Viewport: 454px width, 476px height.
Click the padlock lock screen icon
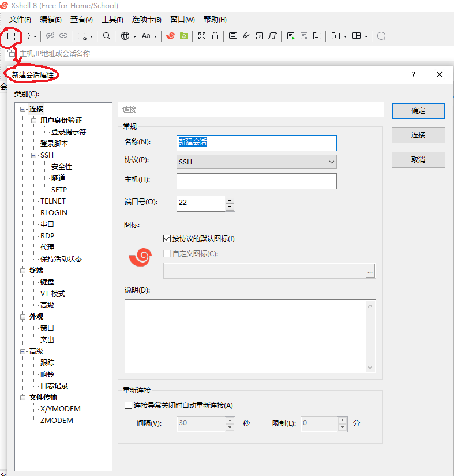[215, 36]
